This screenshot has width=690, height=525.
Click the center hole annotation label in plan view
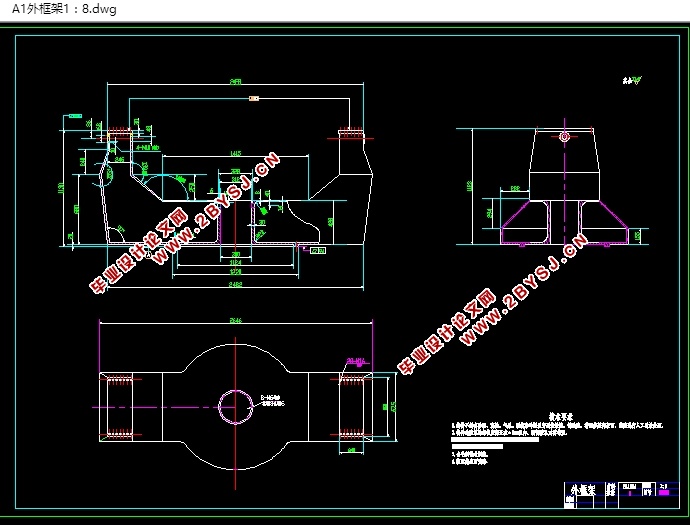tap(273, 400)
